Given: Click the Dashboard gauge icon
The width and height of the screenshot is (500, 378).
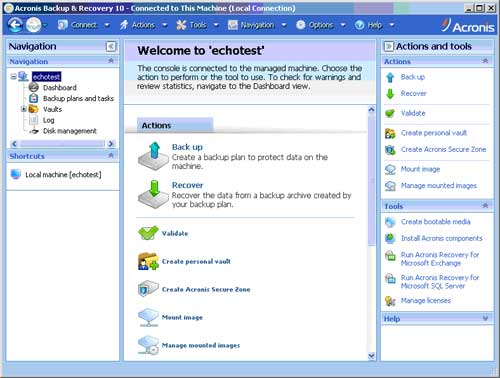Looking at the screenshot, I should [34, 87].
